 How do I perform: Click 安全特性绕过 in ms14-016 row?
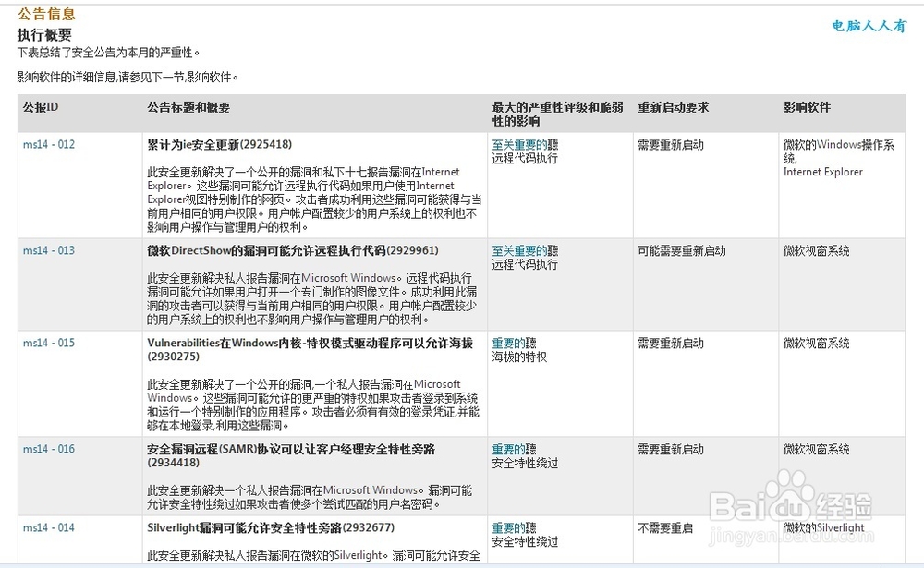point(525,463)
